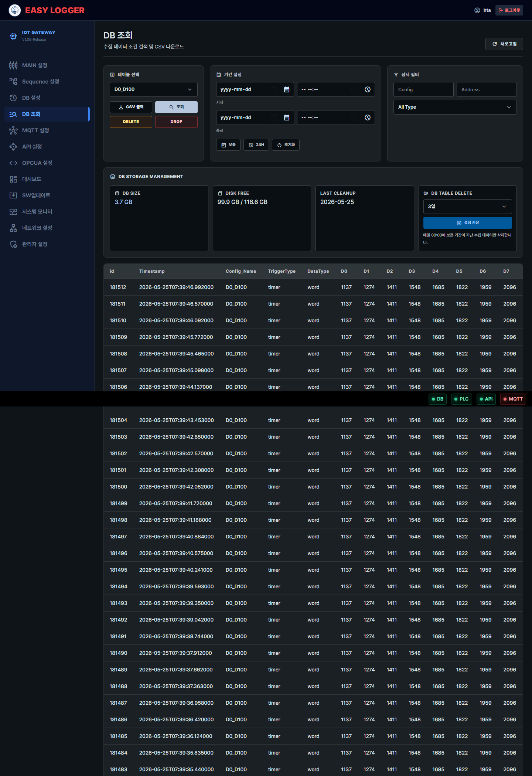Open the MQTT status indicator

513,399
